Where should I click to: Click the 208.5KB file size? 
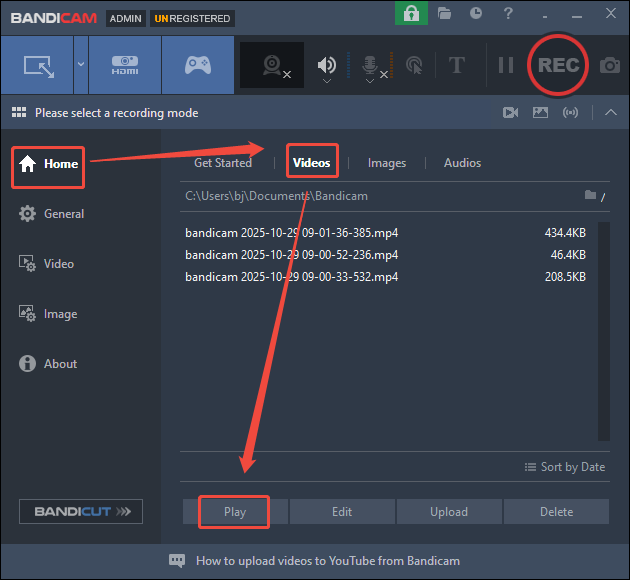click(565, 277)
